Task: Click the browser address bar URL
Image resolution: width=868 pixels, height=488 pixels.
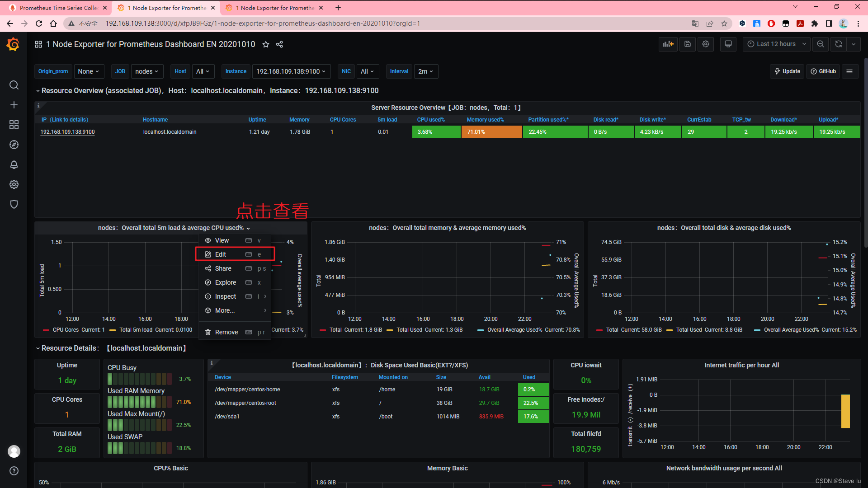Action: pyautogui.click(x=263, y=23)
